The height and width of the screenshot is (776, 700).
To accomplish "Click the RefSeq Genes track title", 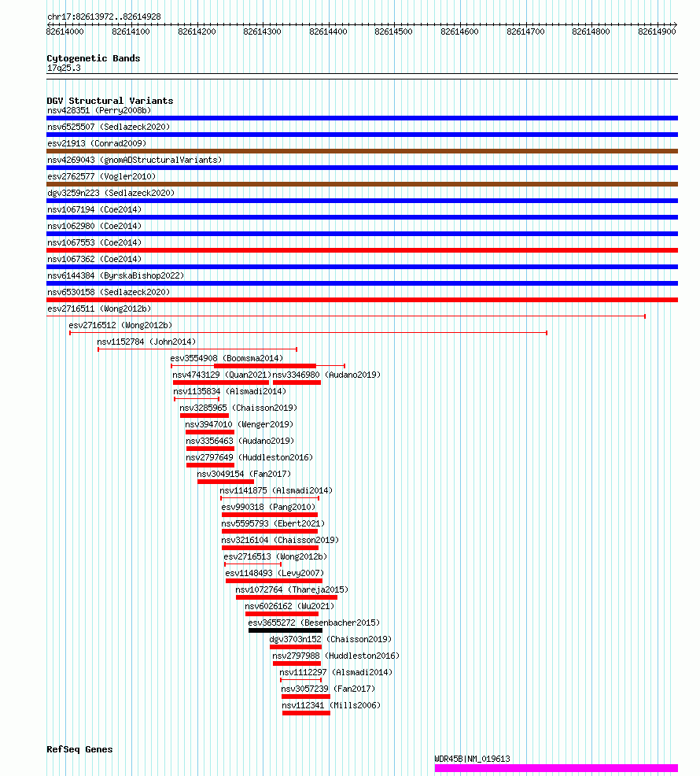I will (x=79, y=749).
